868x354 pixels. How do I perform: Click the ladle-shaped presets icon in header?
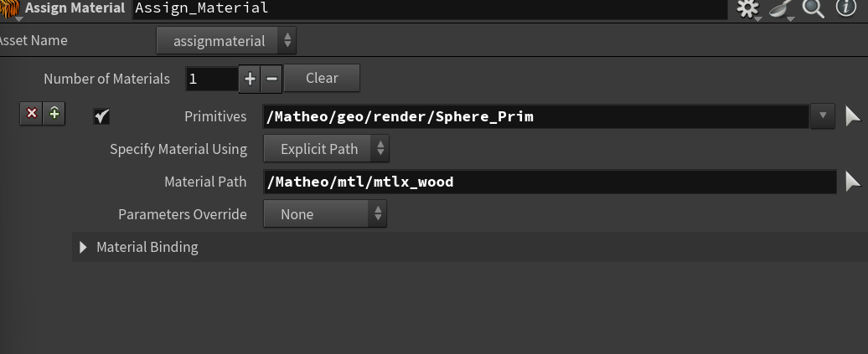coord(780,8)
